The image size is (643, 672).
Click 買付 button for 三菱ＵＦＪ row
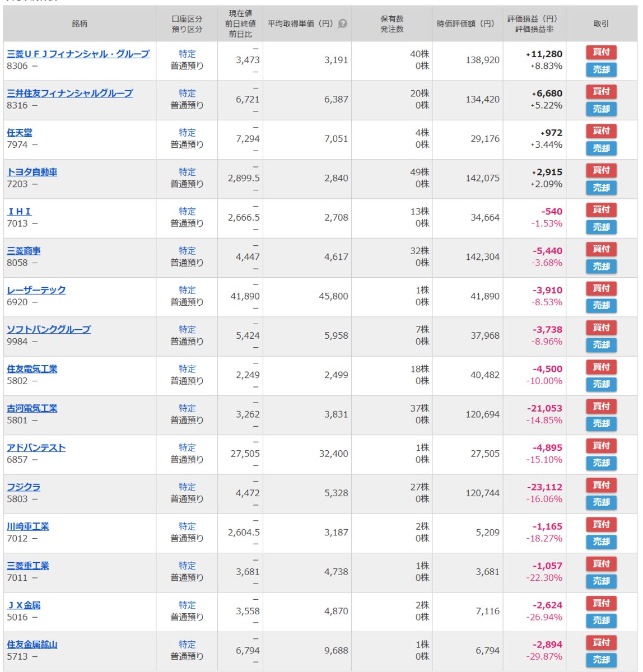point(602,52)
